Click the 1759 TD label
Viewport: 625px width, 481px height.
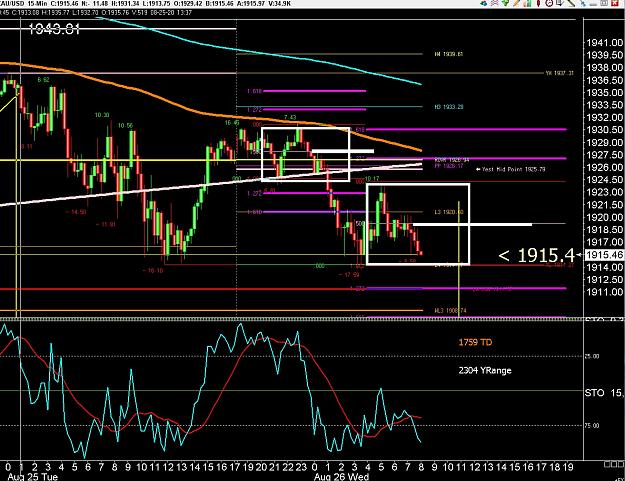(475, 342)
